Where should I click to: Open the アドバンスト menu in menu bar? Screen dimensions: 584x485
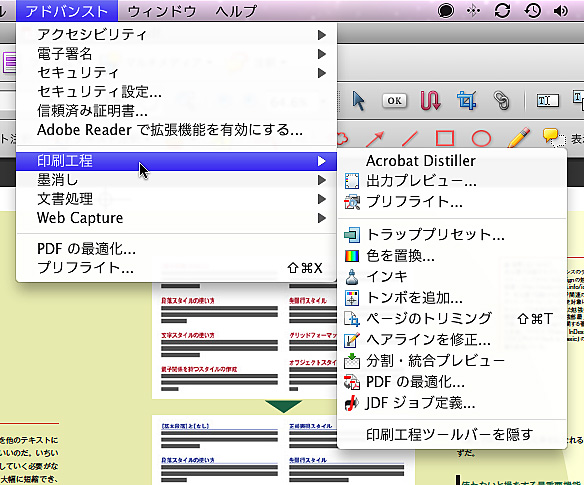tap(67, 11)
